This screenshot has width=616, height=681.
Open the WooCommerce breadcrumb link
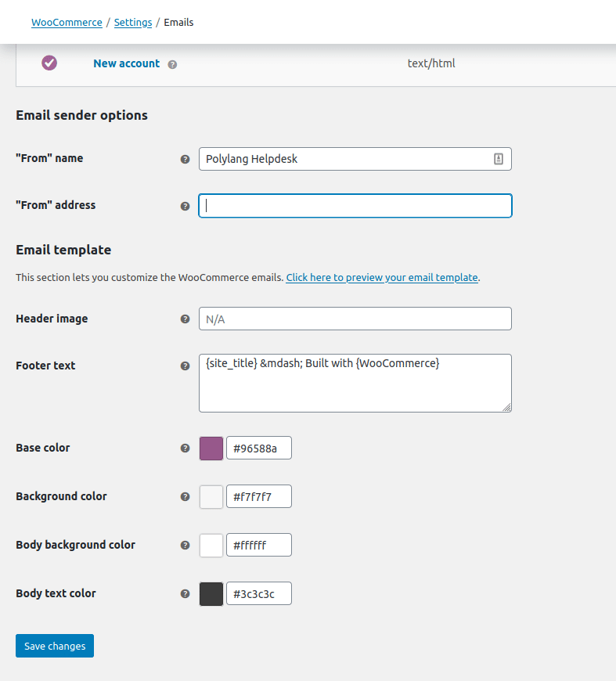(x=67, y=23)
